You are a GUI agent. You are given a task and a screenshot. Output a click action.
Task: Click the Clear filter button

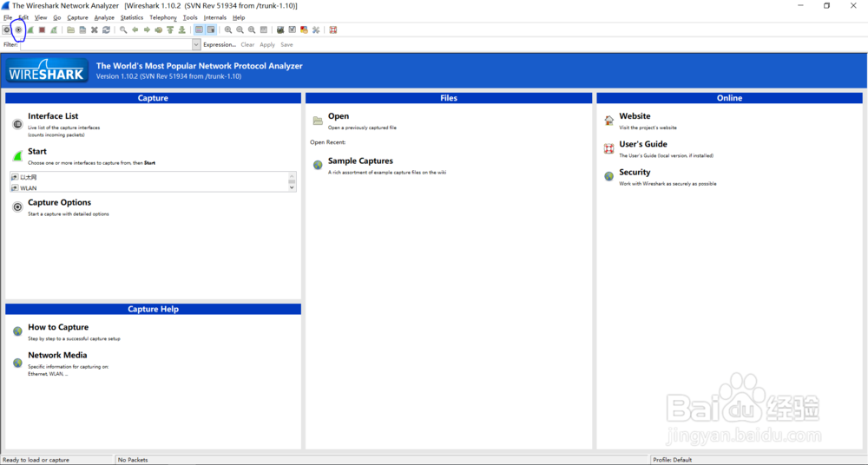247,45
